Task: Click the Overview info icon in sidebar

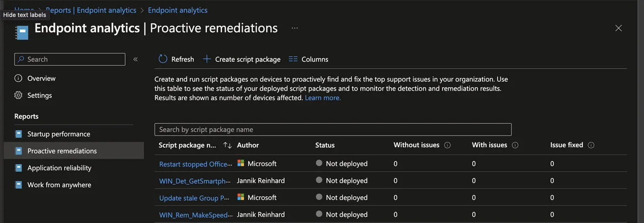Action: [x=19, y=78]
